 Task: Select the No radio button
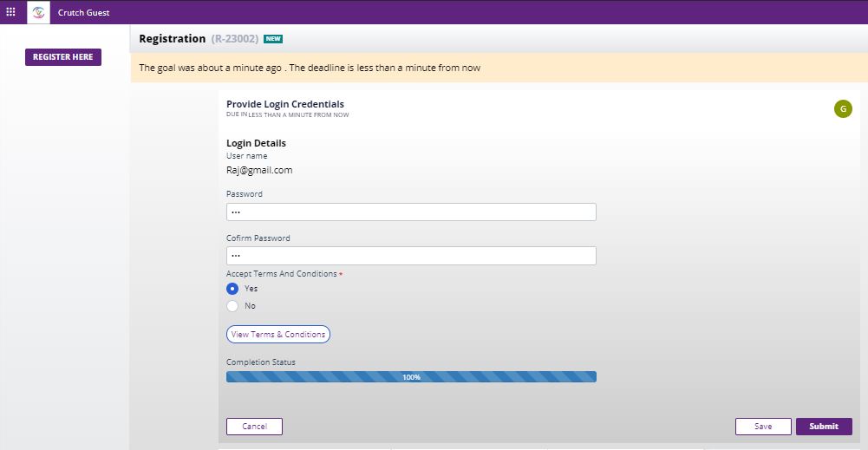(232, 305)
